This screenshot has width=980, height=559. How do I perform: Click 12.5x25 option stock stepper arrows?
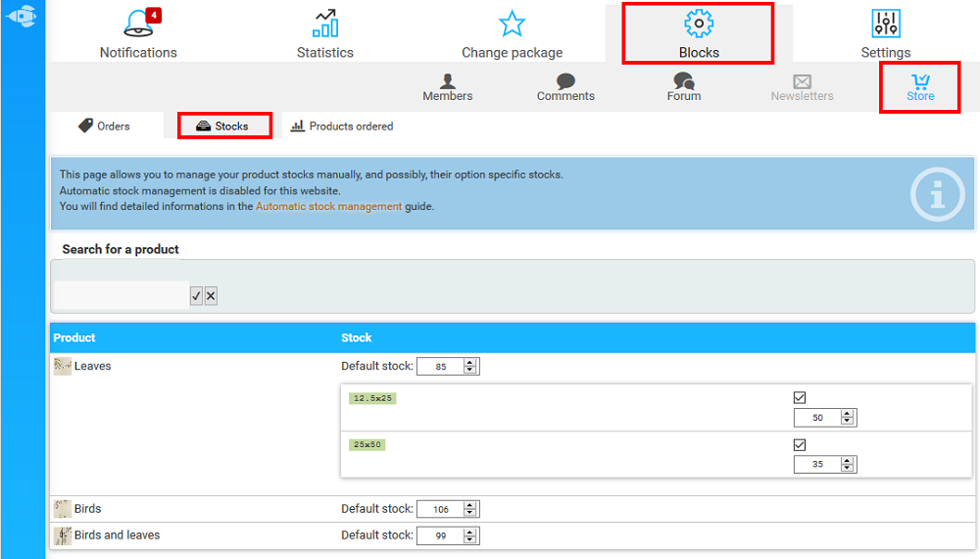pyautogui.click(x=847, y=418)
